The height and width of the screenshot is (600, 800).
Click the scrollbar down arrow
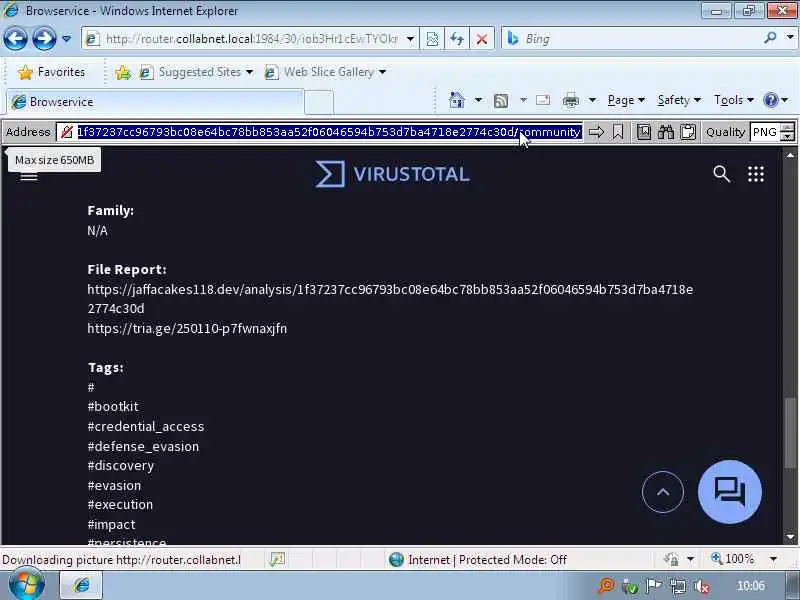click(x=790, y=537)
